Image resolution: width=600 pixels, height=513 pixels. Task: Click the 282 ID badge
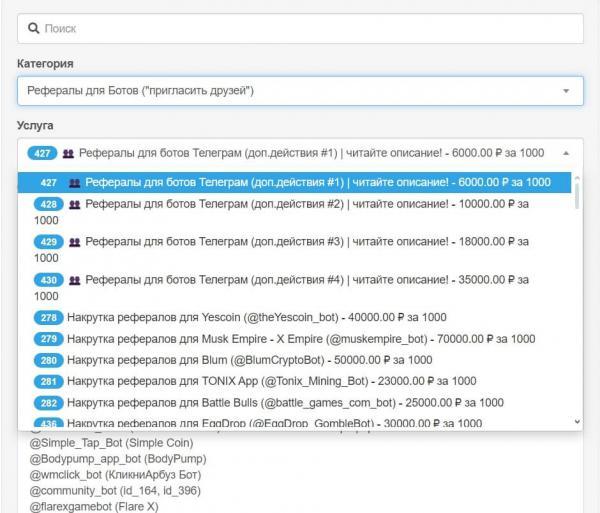coord(49,403)
